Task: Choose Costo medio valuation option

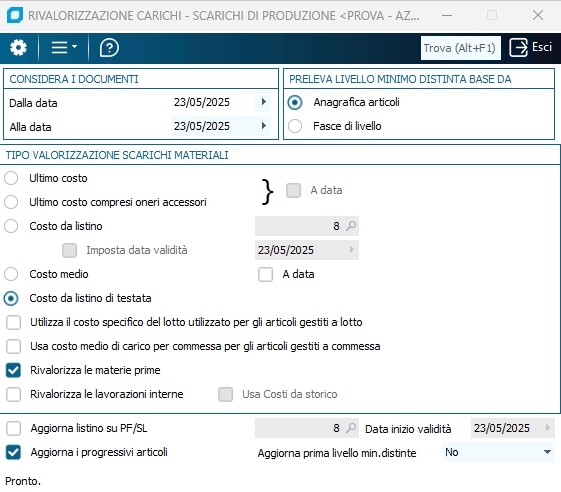Action: click(x=11, y=274)
